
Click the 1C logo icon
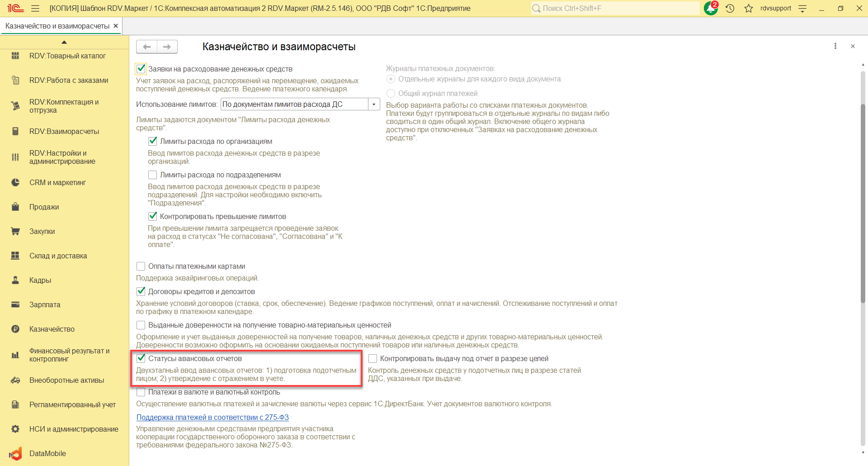15,8
